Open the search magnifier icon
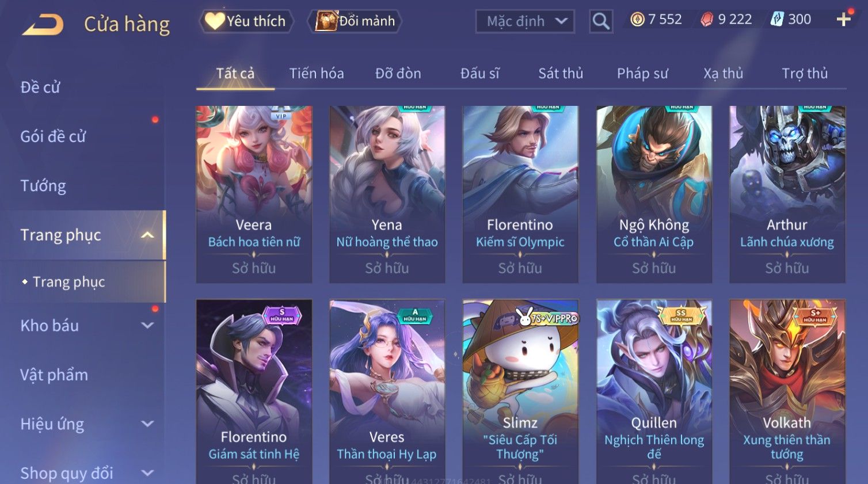This screenshot has height=484, width=868. (601, 21)
